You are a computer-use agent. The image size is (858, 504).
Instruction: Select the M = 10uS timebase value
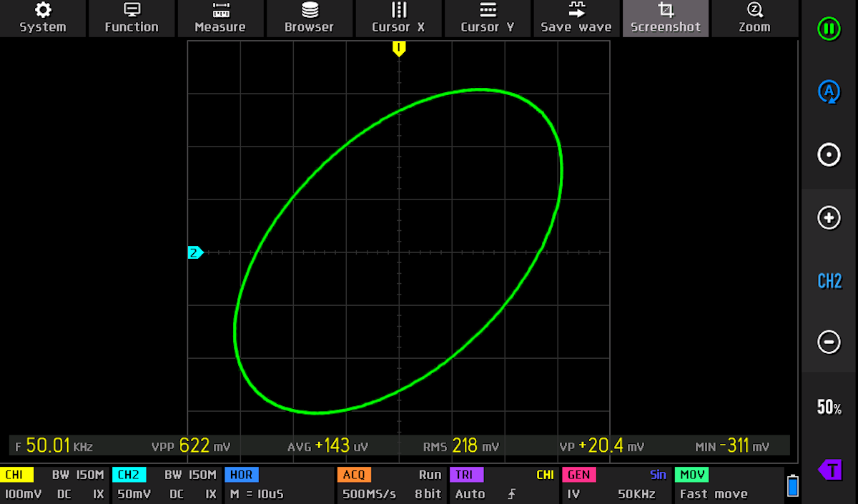pos(257,494)
